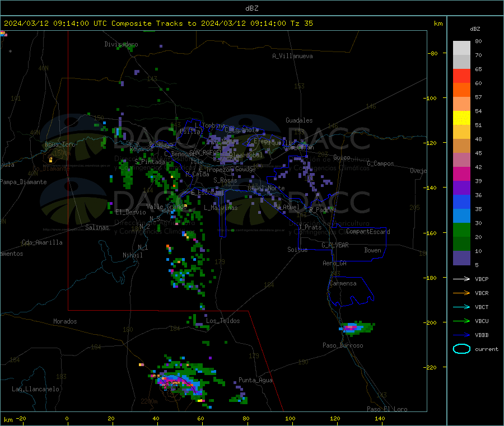Select the gray 70-80 dBZ color band
Screen dimensions: 504x426
[x=461, y=48]
